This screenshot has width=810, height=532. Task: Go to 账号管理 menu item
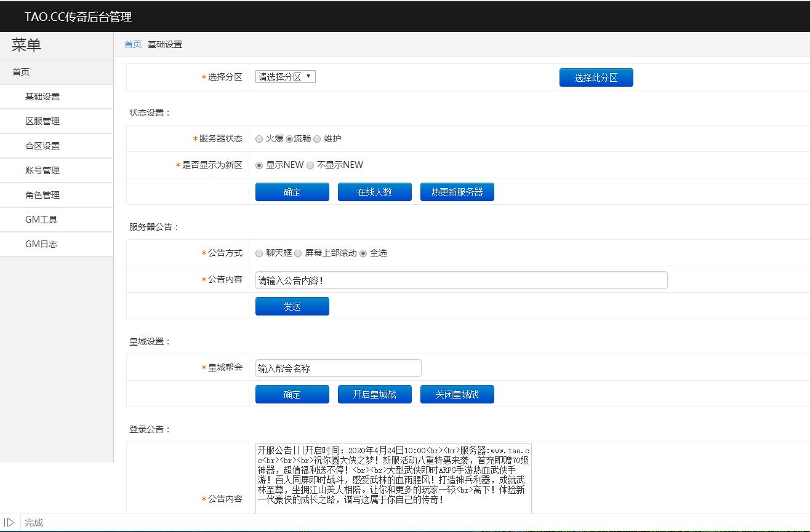(42, 170)
